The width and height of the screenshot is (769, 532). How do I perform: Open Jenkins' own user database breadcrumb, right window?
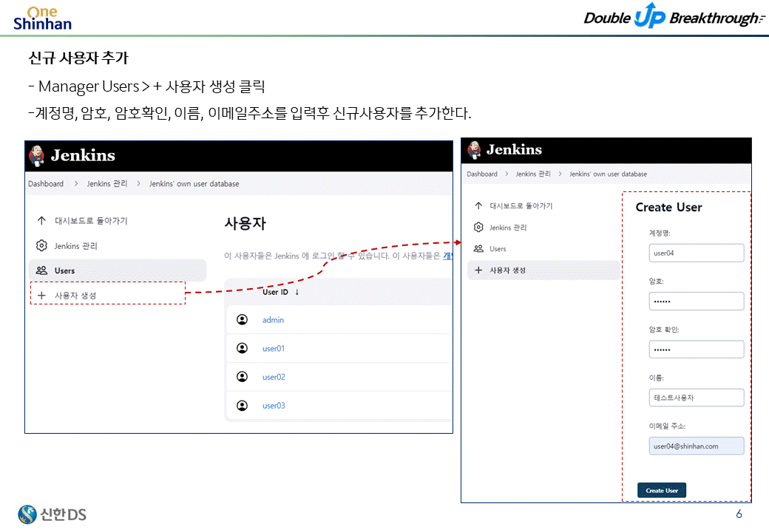click(x=608, y=174)
